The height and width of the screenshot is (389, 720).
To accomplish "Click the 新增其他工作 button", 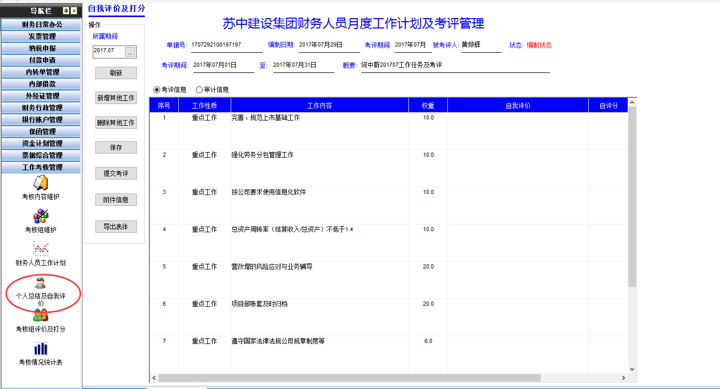I will (116, 98).
